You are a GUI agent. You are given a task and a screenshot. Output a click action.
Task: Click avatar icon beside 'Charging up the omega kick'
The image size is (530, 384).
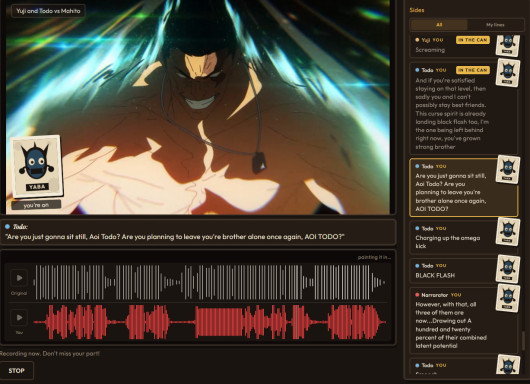pos(508,232)
